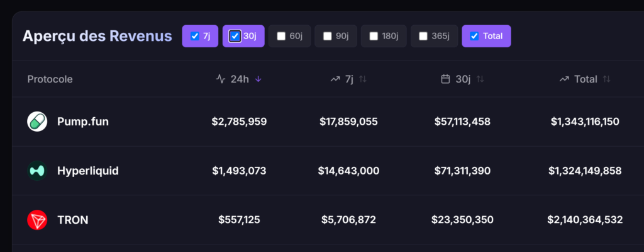Toggle sort arrows on the Total column

(x=607, y=79)
